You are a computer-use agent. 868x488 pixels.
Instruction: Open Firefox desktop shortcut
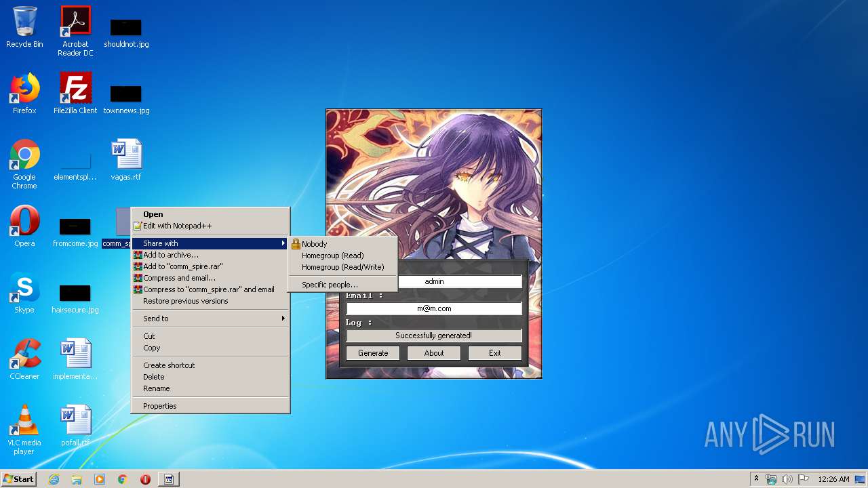click(x=24, y=93)
